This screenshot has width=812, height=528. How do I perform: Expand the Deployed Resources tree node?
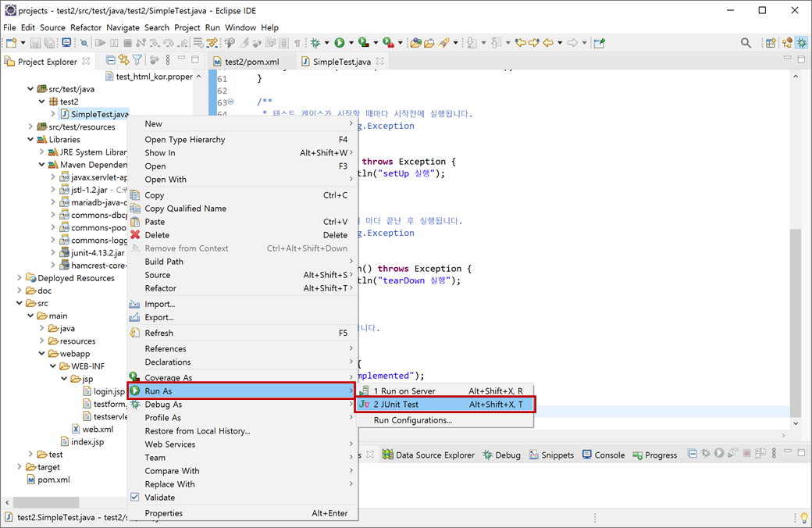20,278
